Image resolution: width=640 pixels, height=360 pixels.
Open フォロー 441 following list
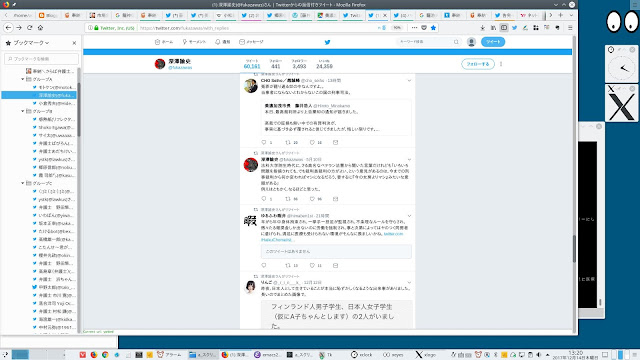coord(276,64)
